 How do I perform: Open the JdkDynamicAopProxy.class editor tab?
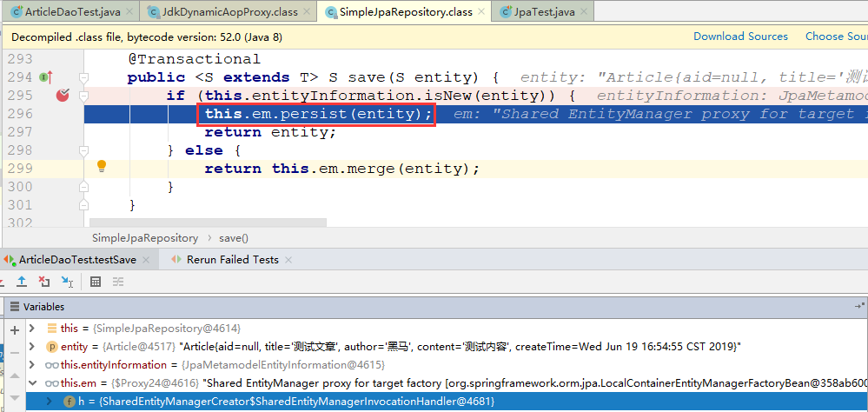coord(228,11)
